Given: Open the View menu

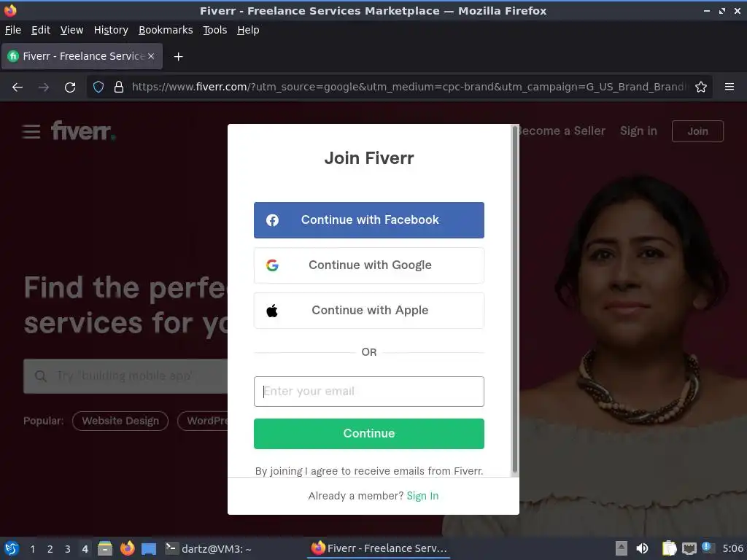Looking at the screenshot, I should click(72, 30).
